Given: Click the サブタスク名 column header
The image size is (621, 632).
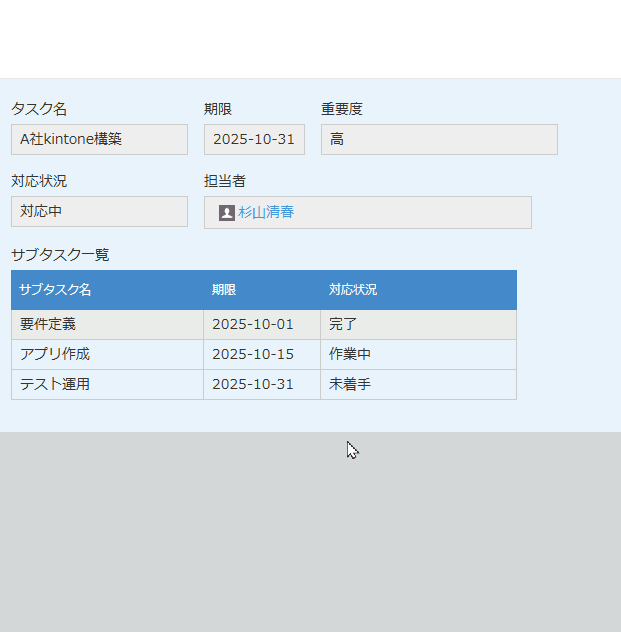Looking at the screenshot, I should tap(107, 290).
